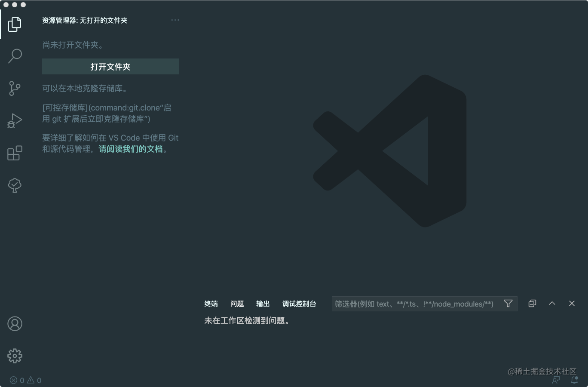This screenshot has height=387, width=588.
Task: Click the 资源管理器: 无打开的文件夹 sidebar title
Action: pos(85,21)
